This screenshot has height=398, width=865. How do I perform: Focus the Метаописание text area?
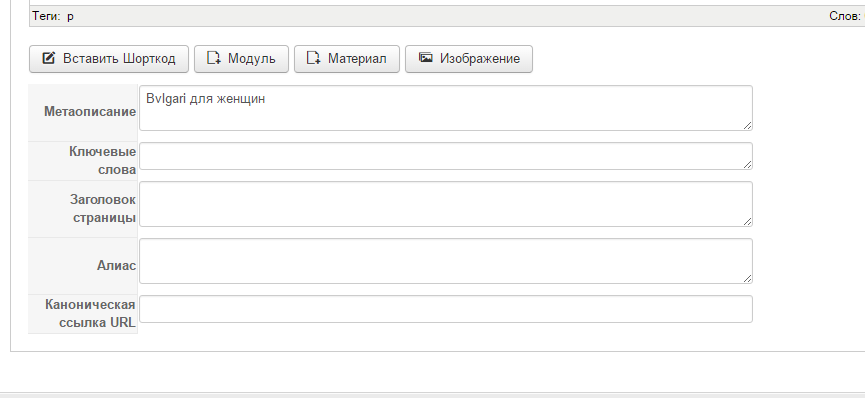pos(446,108)
